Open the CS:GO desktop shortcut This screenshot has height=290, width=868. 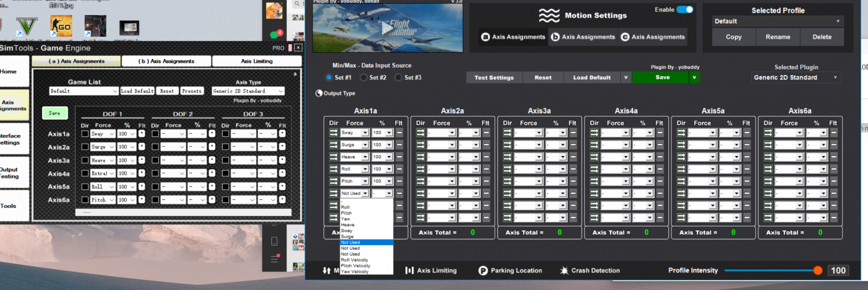click(61, 26)
